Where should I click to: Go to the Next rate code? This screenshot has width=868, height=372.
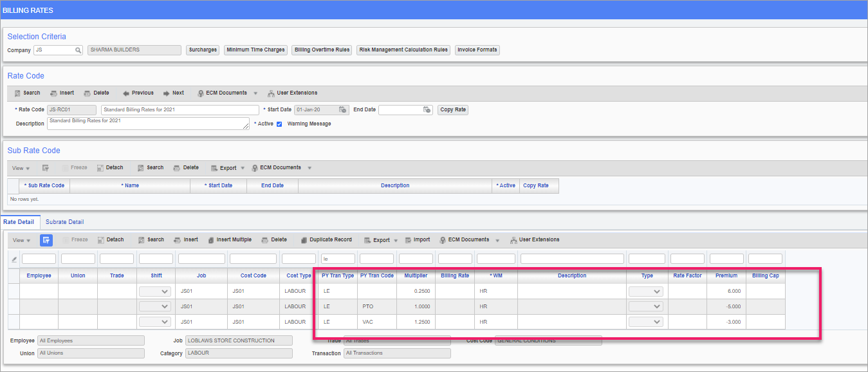174,93
